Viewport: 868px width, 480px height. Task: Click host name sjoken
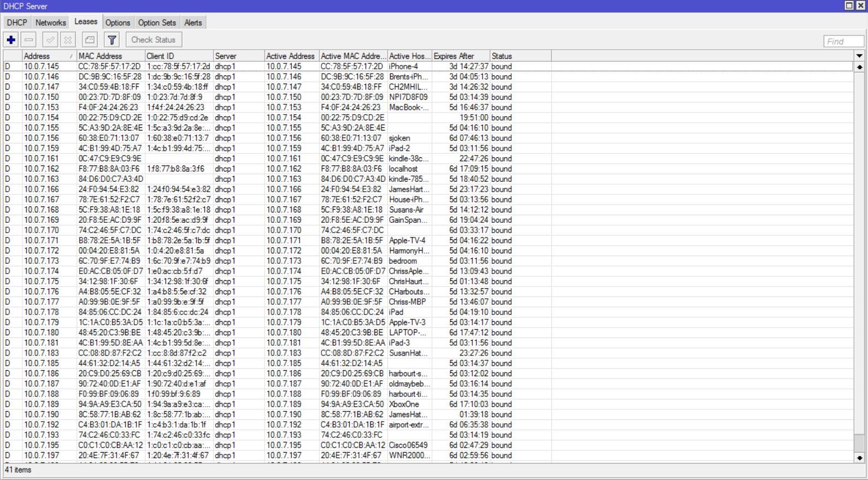(399, 138)
